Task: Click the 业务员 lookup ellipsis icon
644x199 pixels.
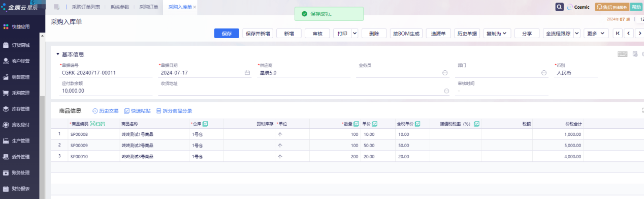Action: [x=445, y=73]
